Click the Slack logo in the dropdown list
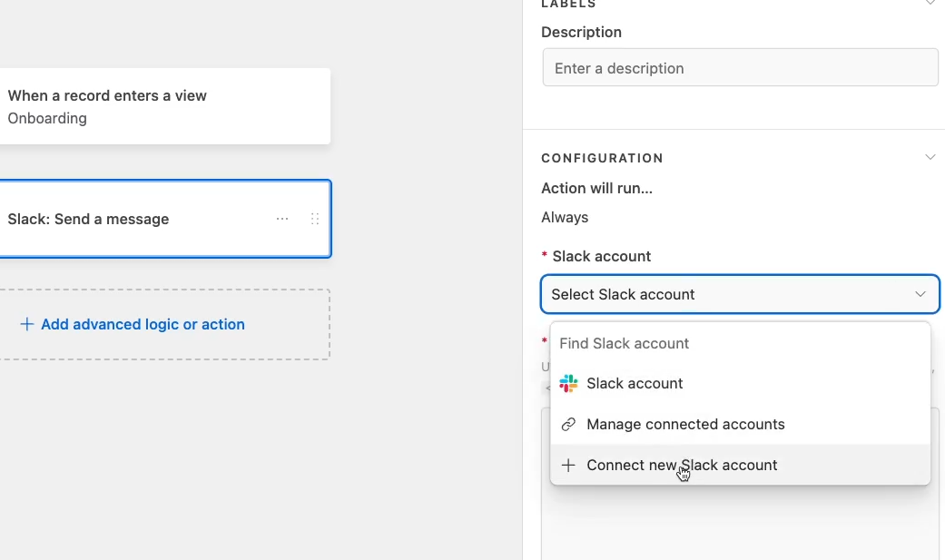The image size is (945, 560). pos(568,383)
